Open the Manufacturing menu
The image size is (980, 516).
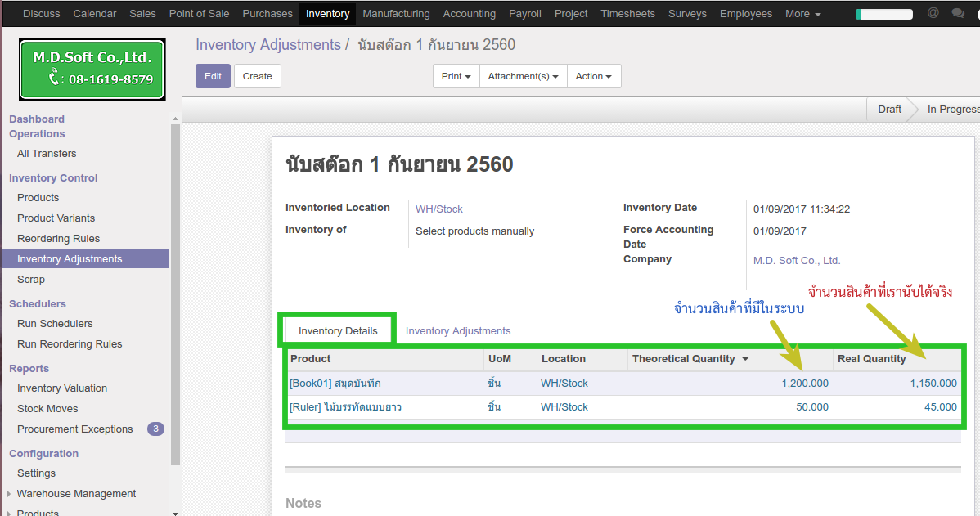coord(396,13)
